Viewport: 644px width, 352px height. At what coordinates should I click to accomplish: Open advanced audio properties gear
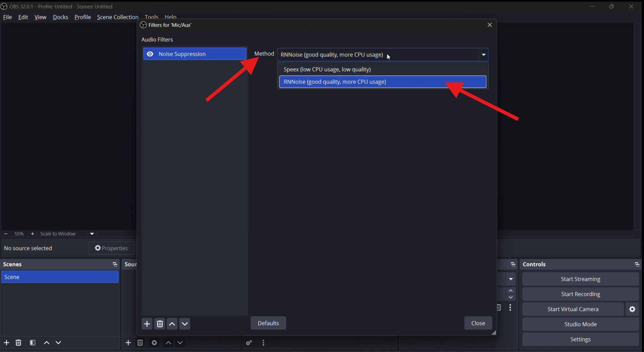[249, 343]
